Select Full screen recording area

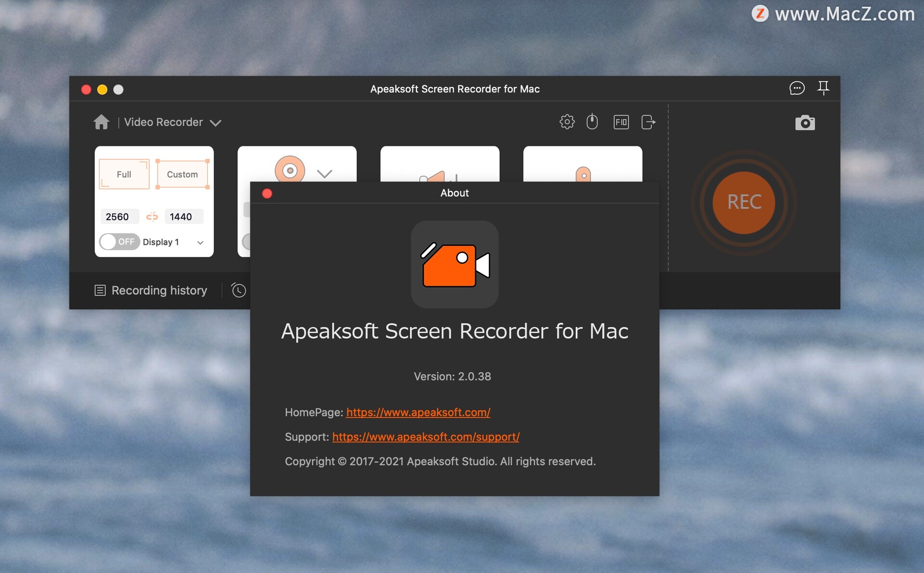tap(124, 174)
